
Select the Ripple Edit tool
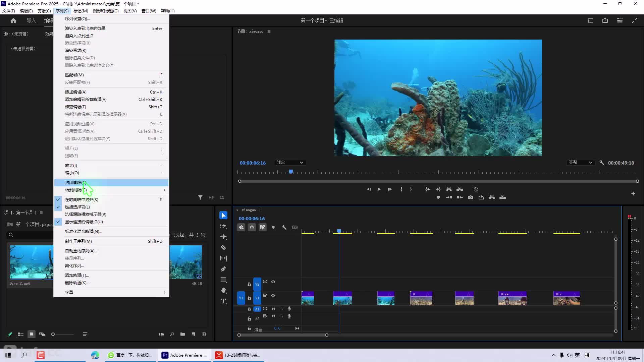pyautogui.click(x=223, y=237)
